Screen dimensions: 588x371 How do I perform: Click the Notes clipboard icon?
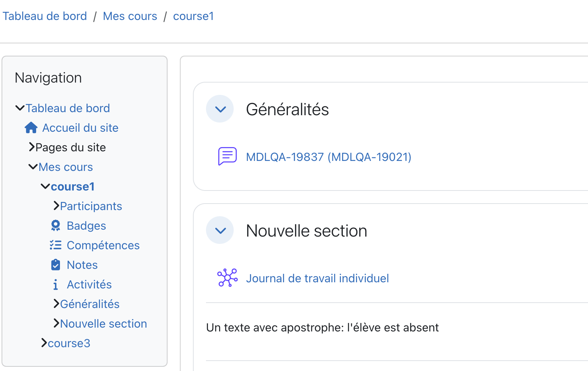point(56,265)
